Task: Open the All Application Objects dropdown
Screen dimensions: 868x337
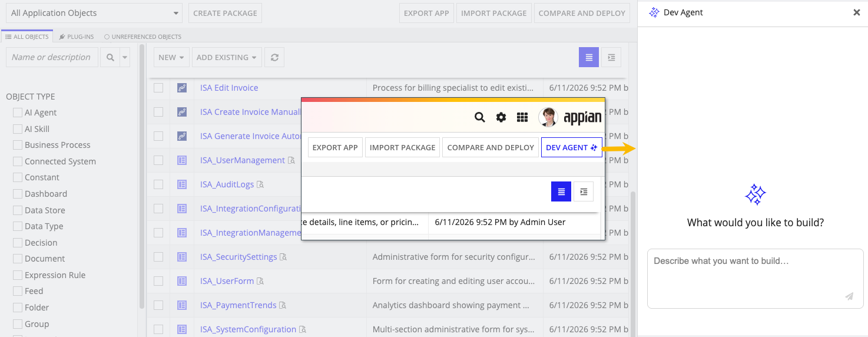Action: 94,13
